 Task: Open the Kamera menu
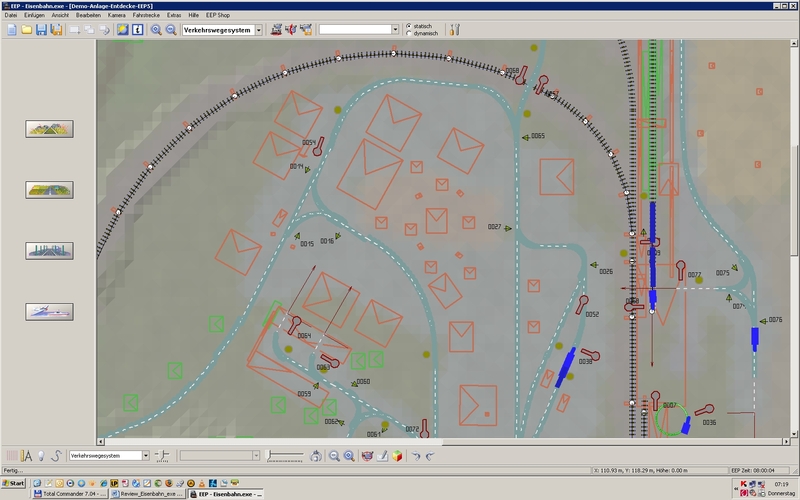[117, 15]
